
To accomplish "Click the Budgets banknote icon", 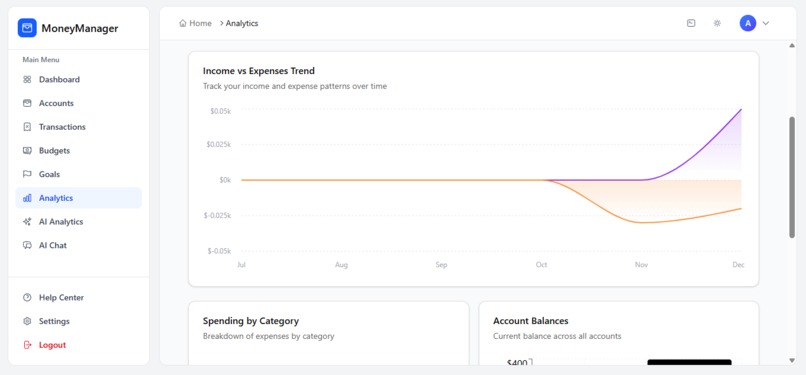I will 27,151.
